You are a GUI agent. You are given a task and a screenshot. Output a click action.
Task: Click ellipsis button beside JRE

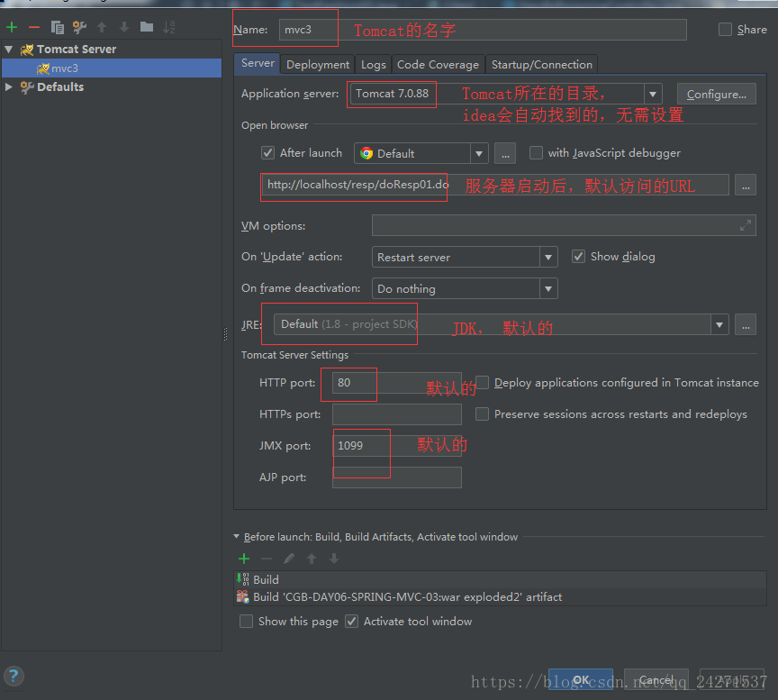tap(746, 325)
